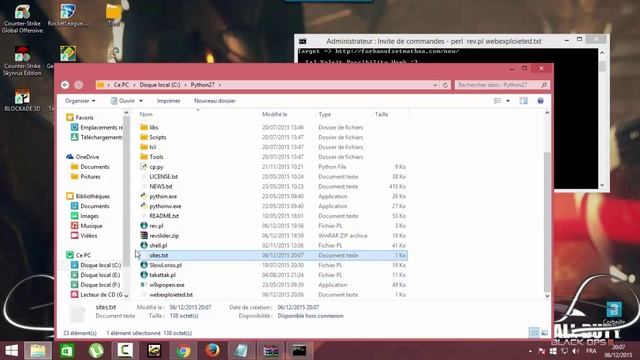Click the search magnifier icon
This screenshot has width=640, height=360.
pos(544,85)
